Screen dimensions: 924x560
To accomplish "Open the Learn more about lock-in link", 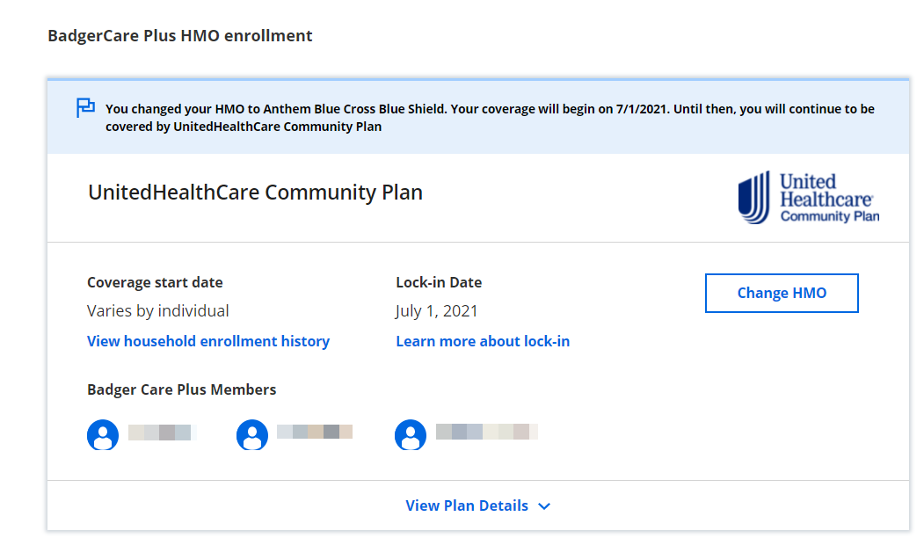I will pos(483,341).
